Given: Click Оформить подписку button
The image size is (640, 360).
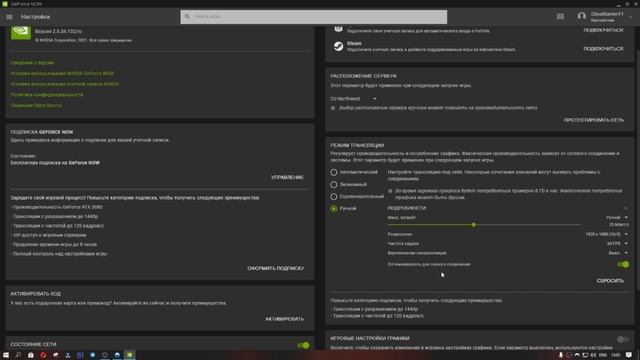Looking at the screenshot, I should 276,268.
